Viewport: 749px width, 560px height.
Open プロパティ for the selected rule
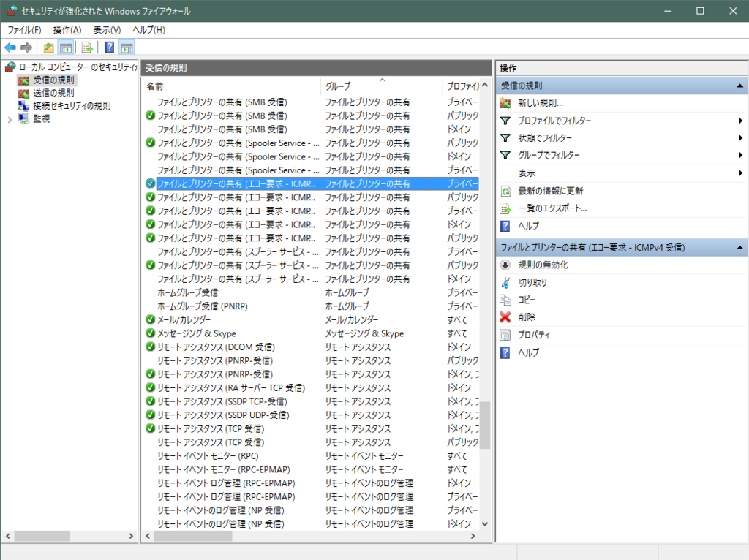pos(534,335)
